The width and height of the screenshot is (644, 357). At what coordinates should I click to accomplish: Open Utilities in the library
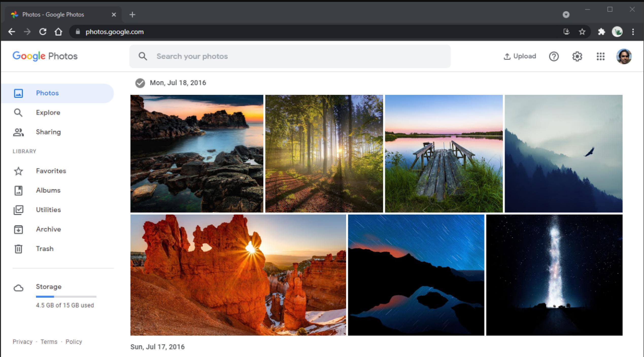(58, 210)
